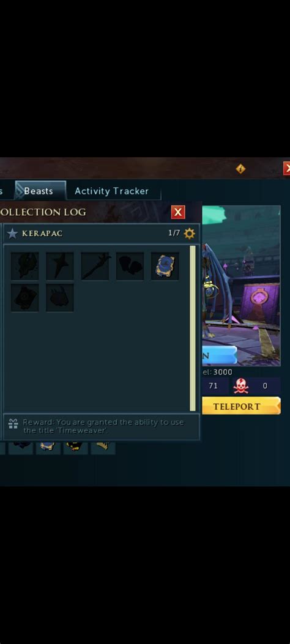The width and height of the screenshot is (290, 644).
Task: Select the first locked item in the log
Action: [24, 266]
